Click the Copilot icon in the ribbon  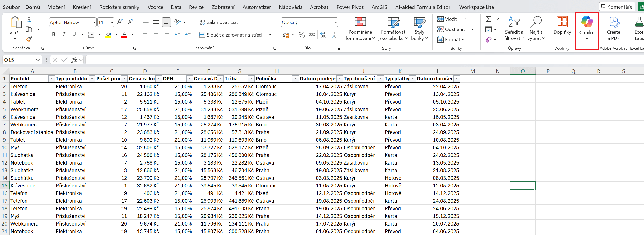(587, 22)
